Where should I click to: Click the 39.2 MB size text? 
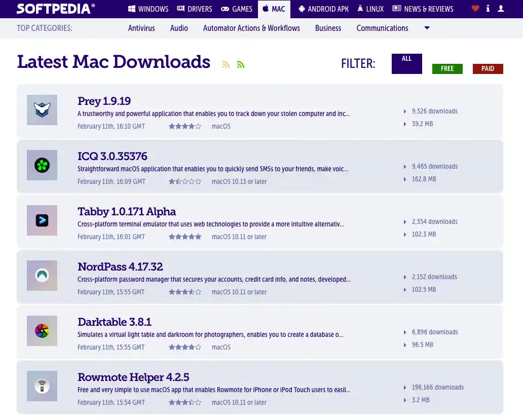pyautogui.click(x=422, y=124)
